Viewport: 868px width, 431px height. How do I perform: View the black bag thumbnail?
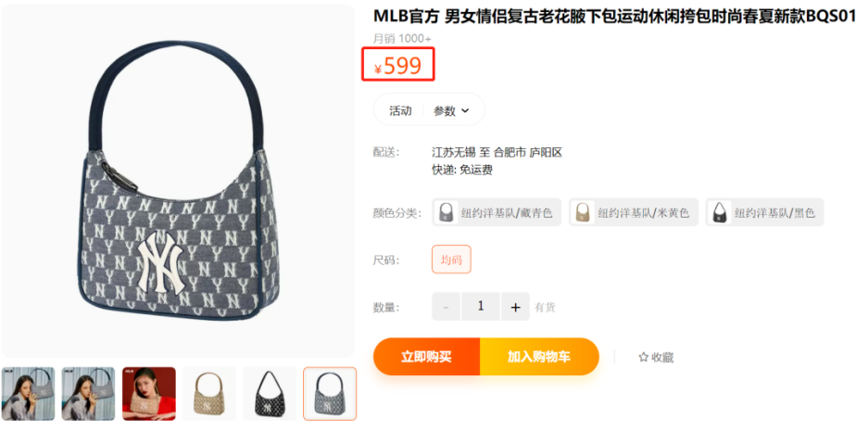coord(270,394)
